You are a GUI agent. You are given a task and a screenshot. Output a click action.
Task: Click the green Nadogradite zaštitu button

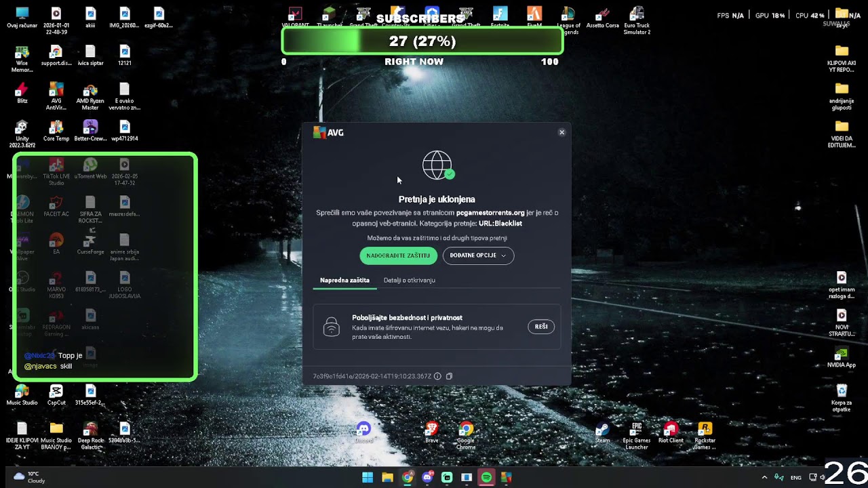(x=398, y=256)
